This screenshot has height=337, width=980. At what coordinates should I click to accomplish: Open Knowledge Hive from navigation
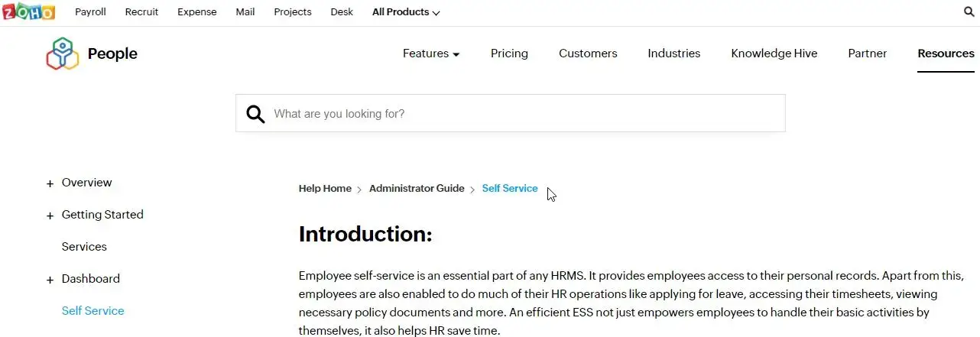(x=774, y=53)
